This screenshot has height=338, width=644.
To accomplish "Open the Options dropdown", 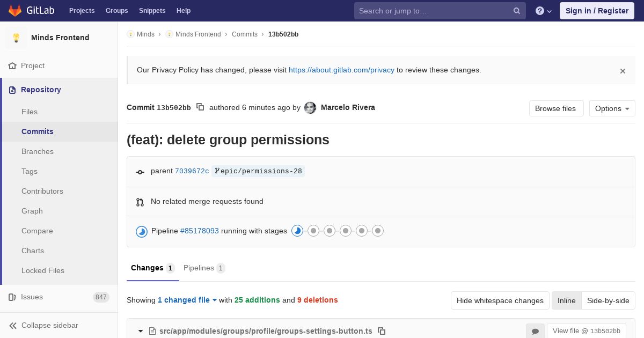I will [x=612, y=108].
